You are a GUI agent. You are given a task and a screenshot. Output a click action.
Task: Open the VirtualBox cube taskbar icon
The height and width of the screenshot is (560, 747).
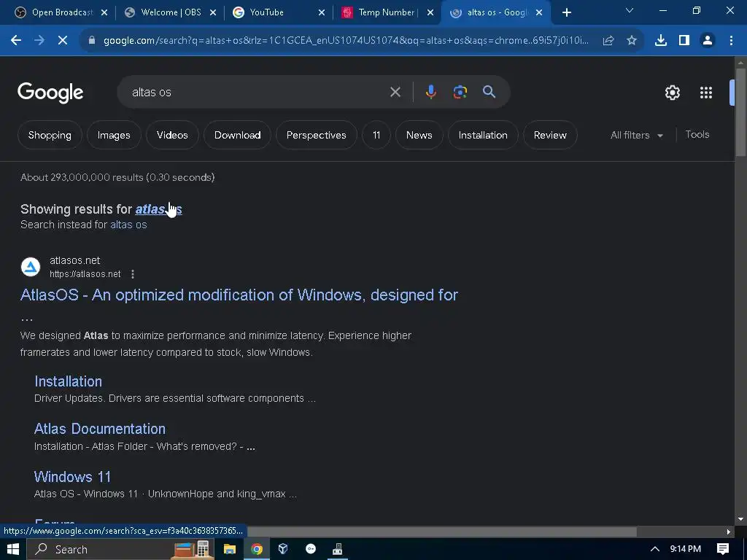click(x=283, y=549)
